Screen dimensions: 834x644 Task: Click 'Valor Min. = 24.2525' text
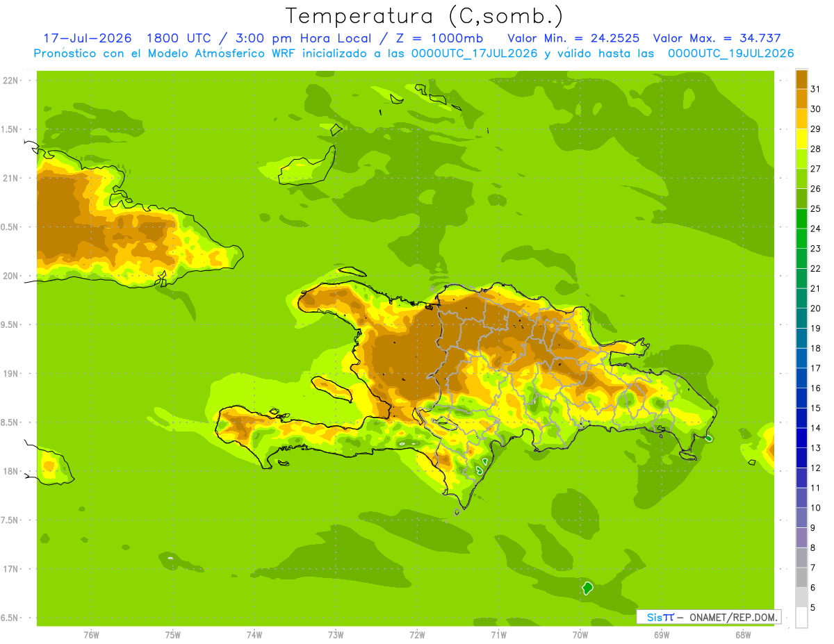point(573,38)
